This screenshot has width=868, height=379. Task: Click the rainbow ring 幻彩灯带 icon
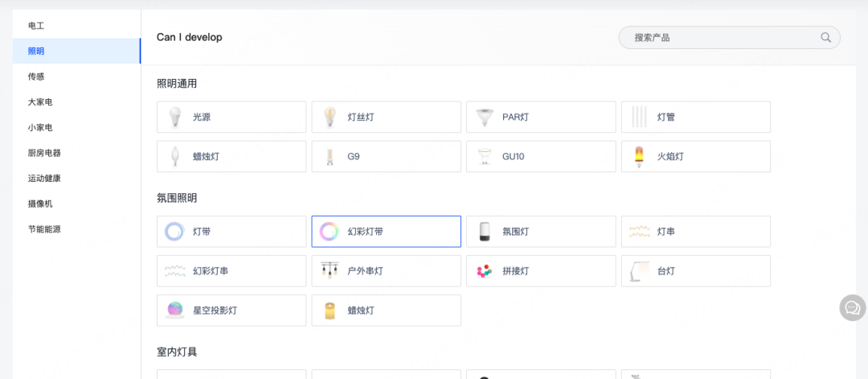pyautogui.click(x=330, y=232)
